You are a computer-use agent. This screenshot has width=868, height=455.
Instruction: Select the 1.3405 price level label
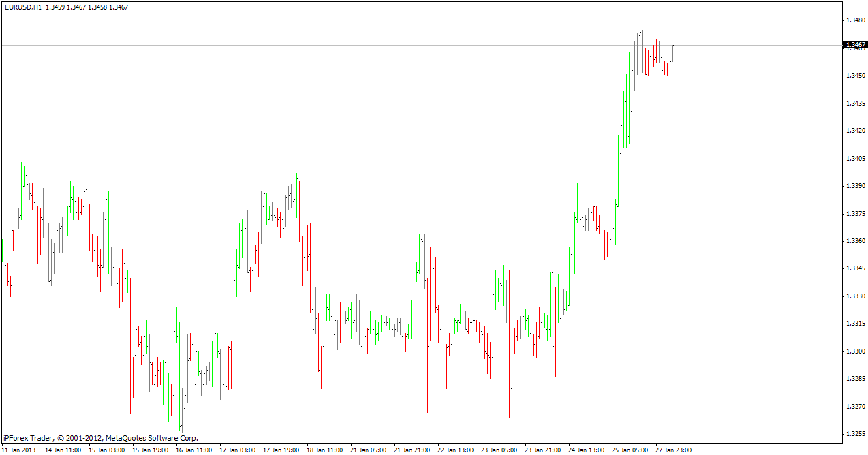click(855, 159)
